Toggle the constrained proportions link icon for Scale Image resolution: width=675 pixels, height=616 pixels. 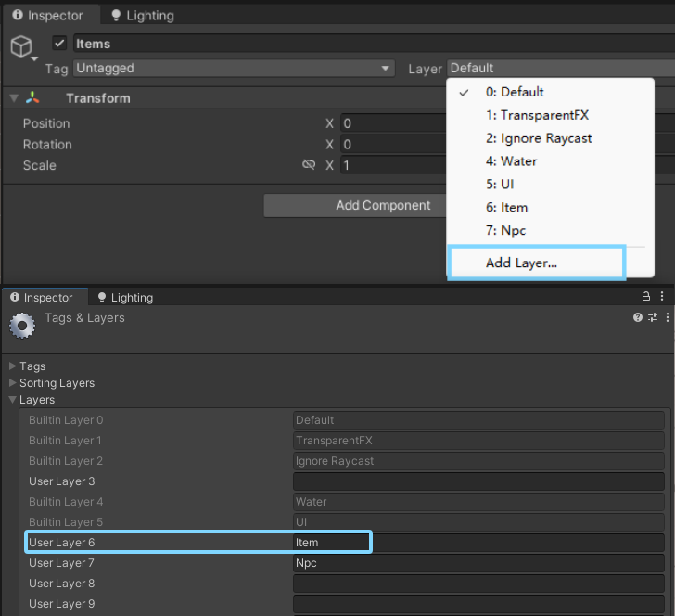point(309,165)
